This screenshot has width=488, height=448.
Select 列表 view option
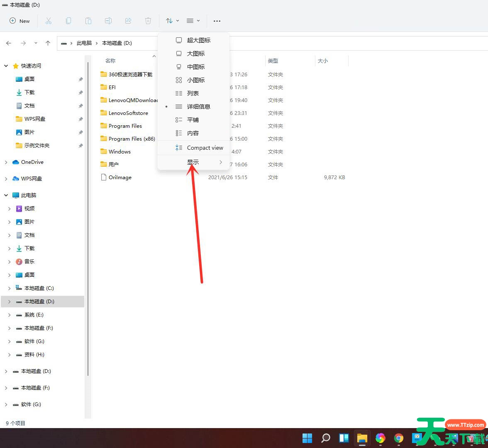tap(193, 93)
